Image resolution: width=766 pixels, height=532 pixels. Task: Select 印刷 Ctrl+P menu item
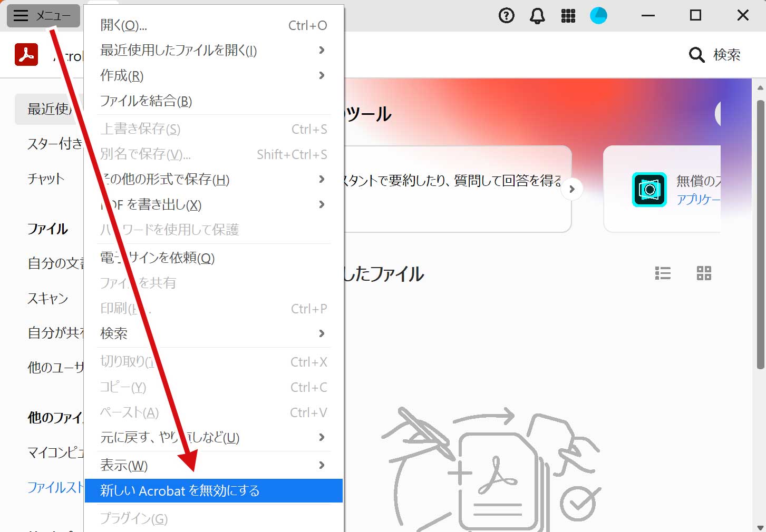tap(214, 309)
